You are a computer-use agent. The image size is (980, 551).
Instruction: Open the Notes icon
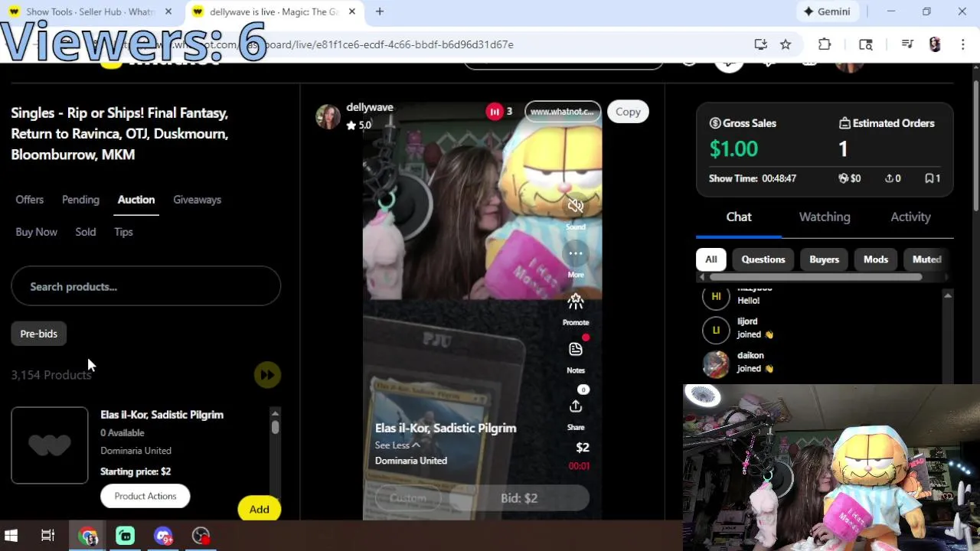tap(576, 349)
